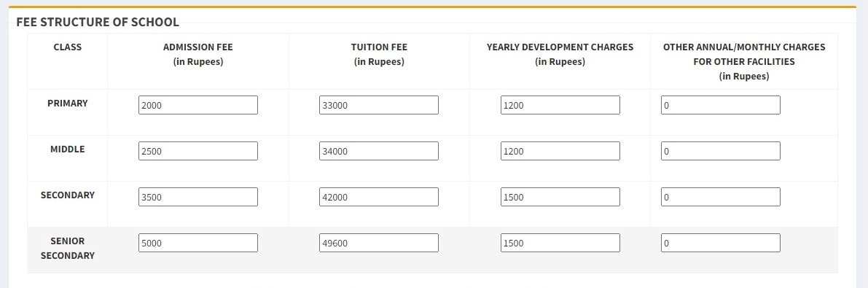Image resolution: width=868 pixels, height=288 pixels.
Task: Click the Fee Structure of School heading
Action: [98, 22]
